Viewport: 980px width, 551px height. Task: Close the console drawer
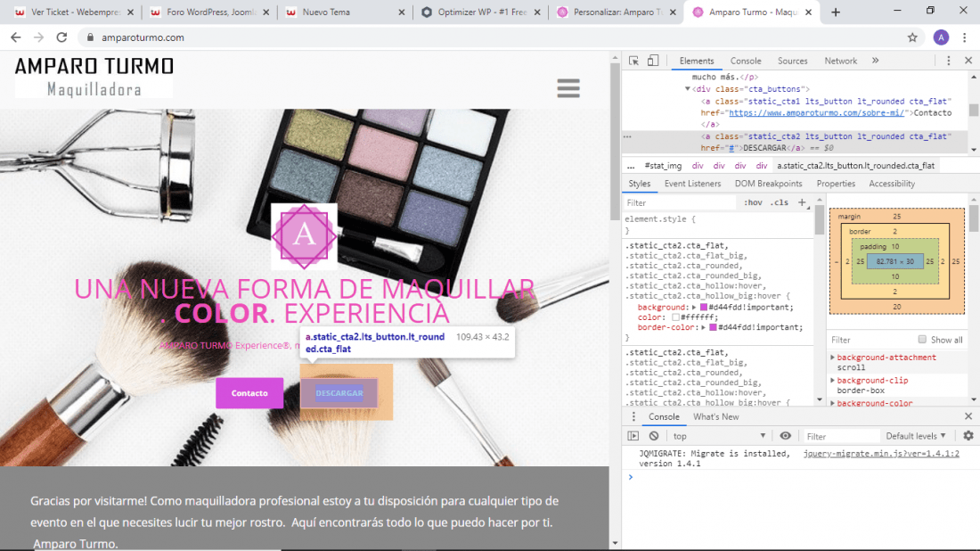click(968, 416)
